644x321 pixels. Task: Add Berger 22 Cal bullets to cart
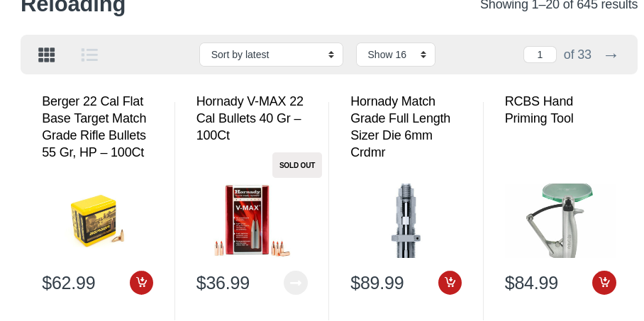[x=141, y=283]
